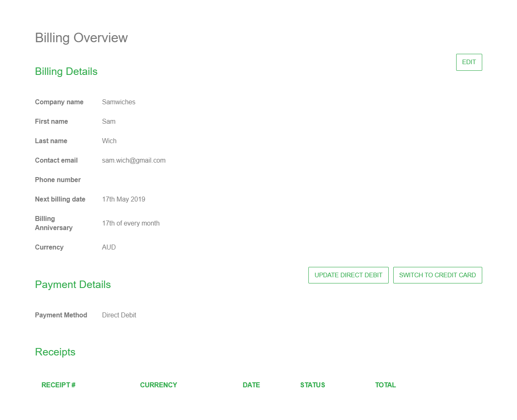
Task: Select the Direct Debit payment method value
Action: point(119,315)
